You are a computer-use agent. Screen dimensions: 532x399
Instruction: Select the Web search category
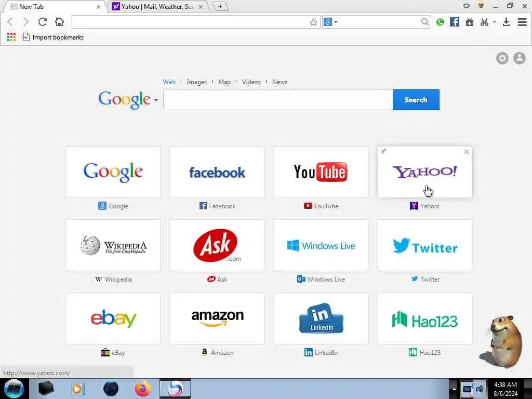click(x=169, y=82)
